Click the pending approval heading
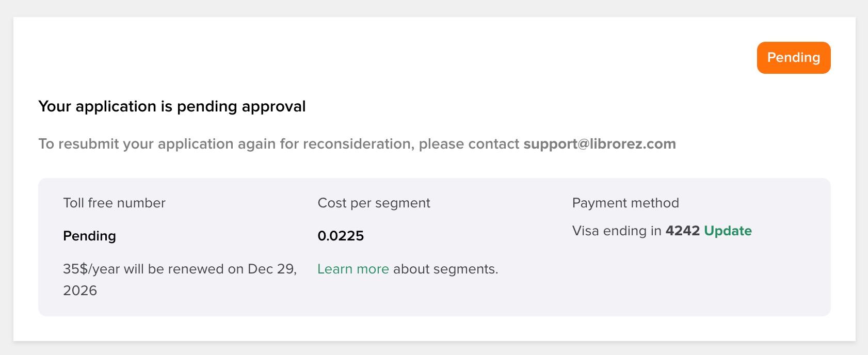The image size is (868, 355). pos(172,106)
